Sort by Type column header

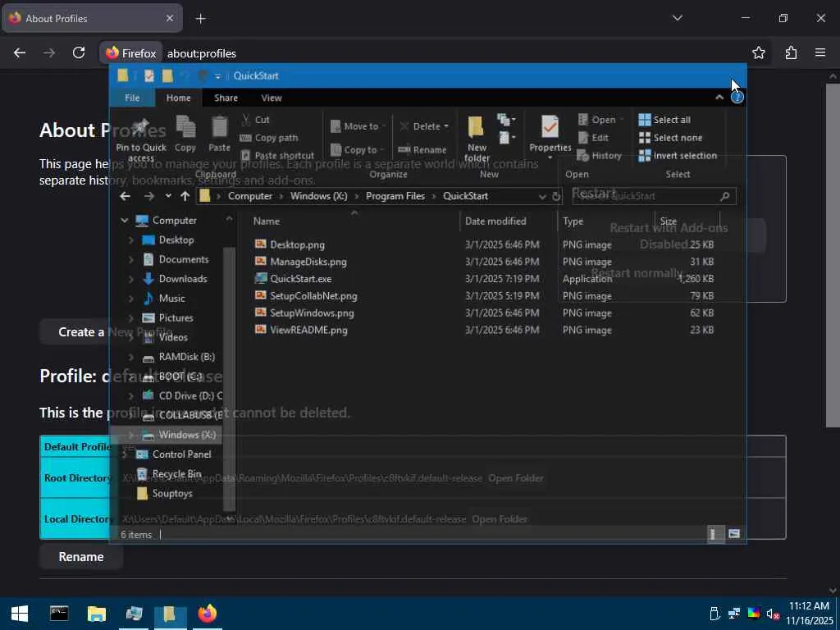pyautogui.click(x=606, y=221)
